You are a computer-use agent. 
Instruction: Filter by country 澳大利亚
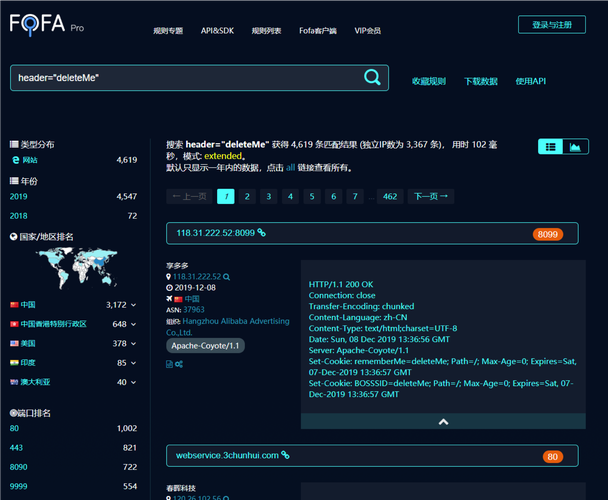coord(35,382)
